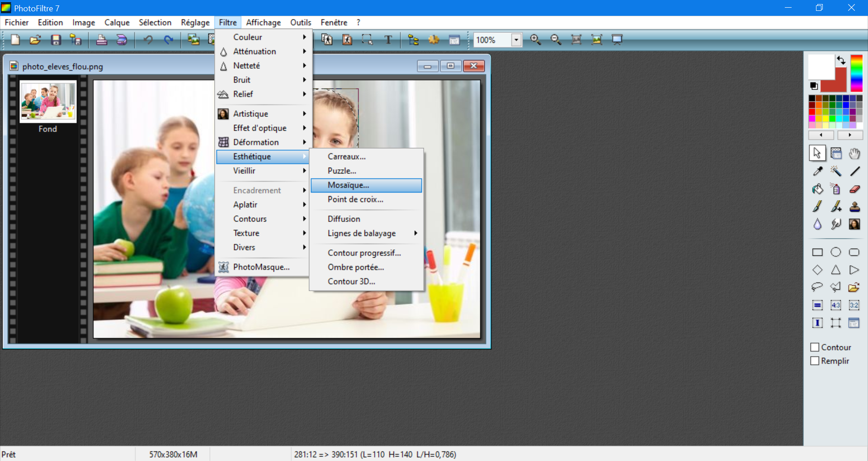Enable the Remplir checkbox
This screenshot has height=461, width=868.
tap(815, 361)
